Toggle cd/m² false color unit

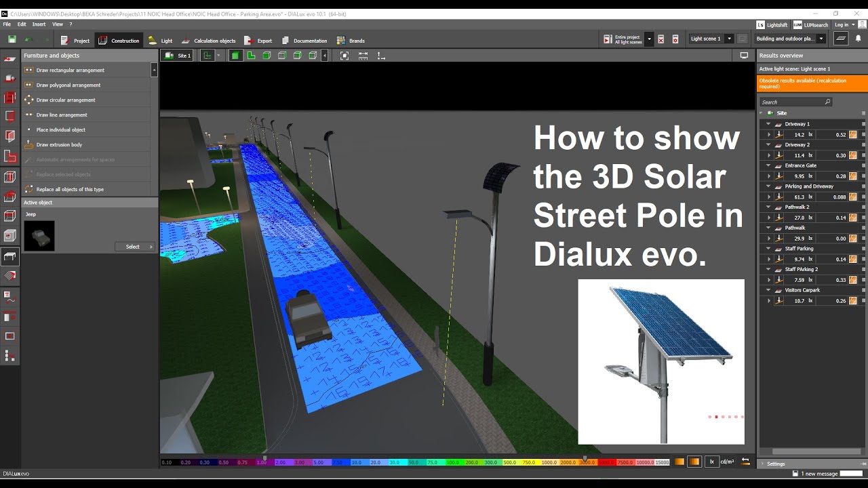click(x=727, y=462)
